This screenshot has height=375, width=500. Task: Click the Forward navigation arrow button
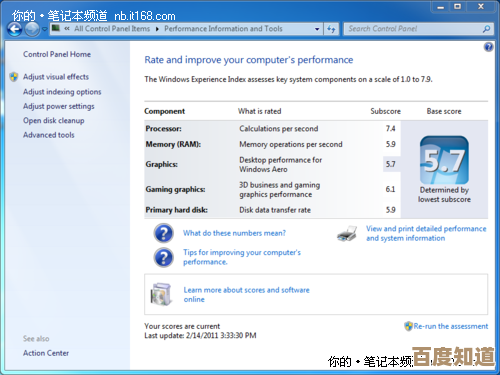(x=32, y=29)
